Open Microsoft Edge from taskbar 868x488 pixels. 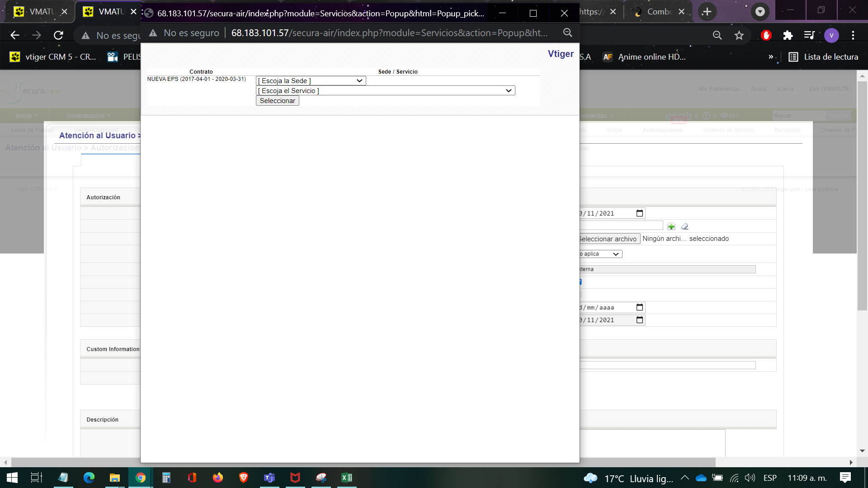tap(89, 478)
